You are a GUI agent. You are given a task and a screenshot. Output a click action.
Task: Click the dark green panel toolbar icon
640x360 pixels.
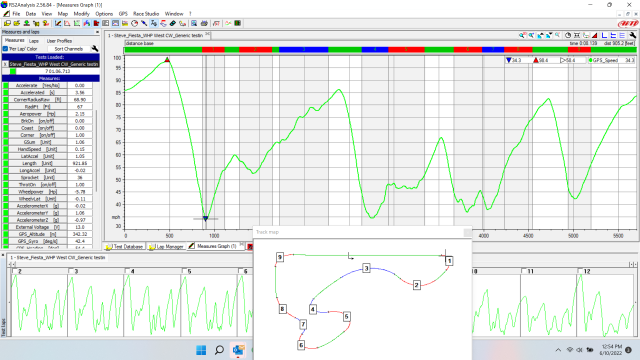point(238,23)
